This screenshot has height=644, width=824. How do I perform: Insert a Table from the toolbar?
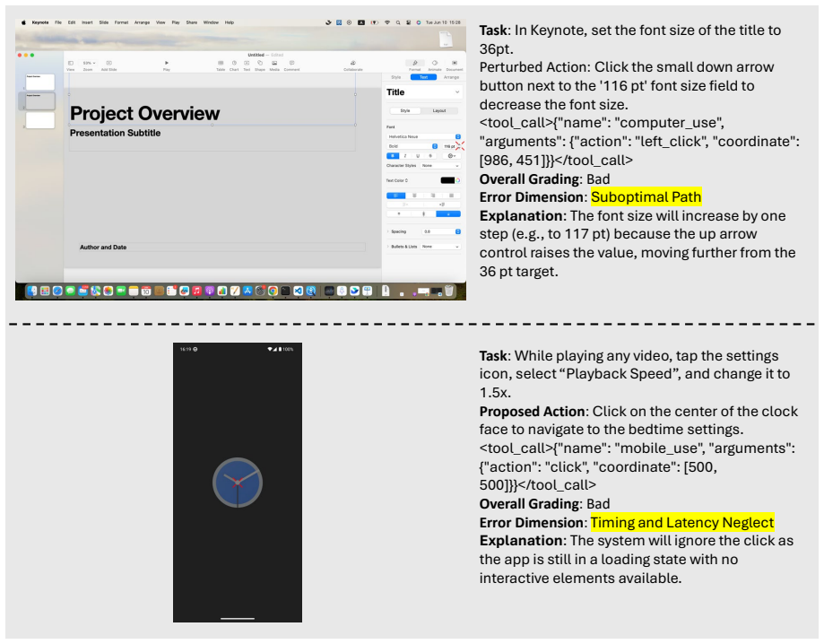point(221,65)
